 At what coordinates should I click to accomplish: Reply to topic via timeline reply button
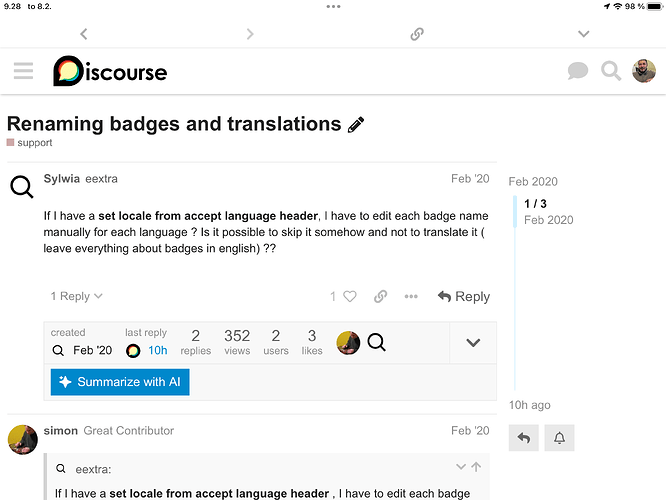[524, 438]
